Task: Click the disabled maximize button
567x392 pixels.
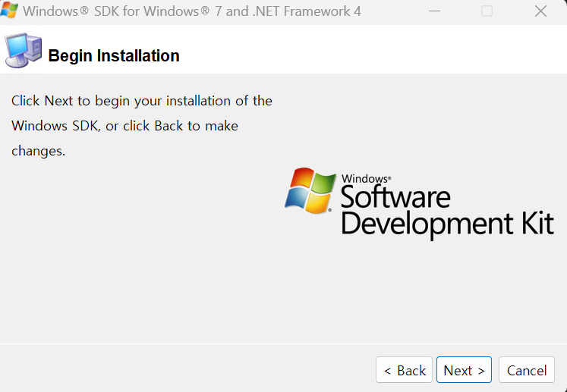Action: pos(487,11)
